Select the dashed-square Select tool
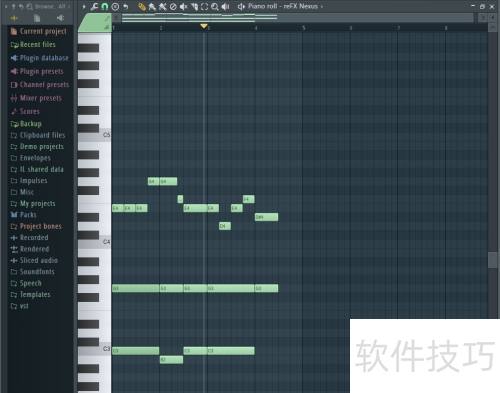The height and width of the screenshot is (393, 500). pyautogui.click(x=204, y=6)
